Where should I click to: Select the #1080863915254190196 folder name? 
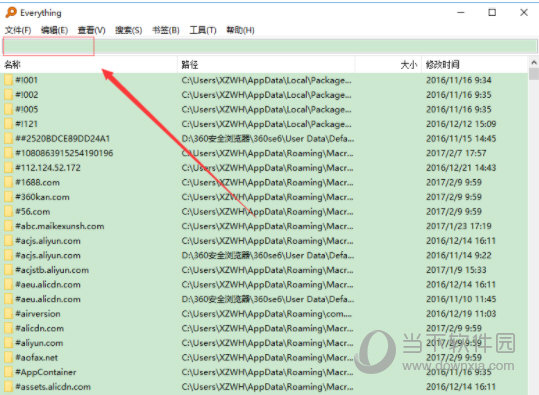64,153
